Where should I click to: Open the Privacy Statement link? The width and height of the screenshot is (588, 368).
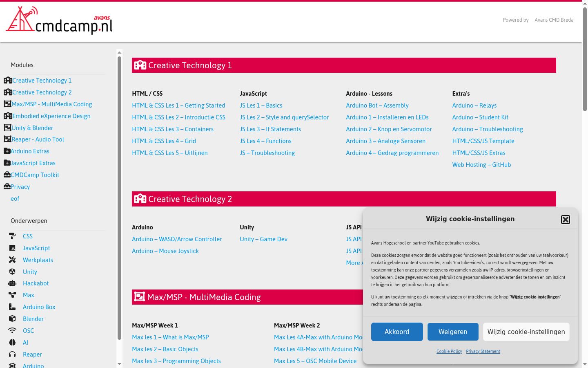(483, 351)
